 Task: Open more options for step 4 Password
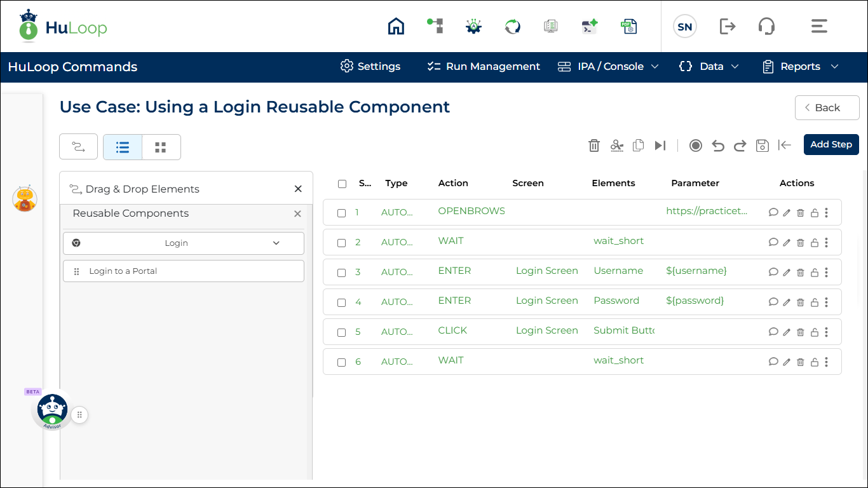click(x=826, y=302)
